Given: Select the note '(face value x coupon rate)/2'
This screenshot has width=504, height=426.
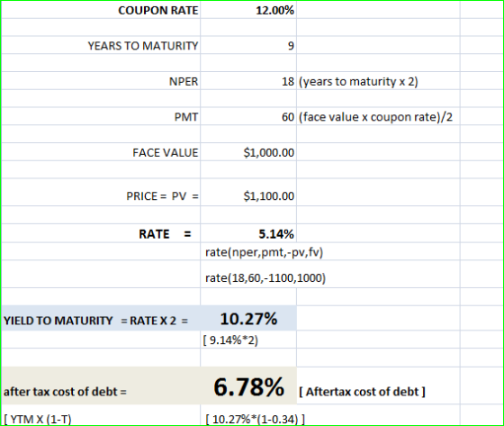Looking at the screenshot, I should tap(376, 117).
